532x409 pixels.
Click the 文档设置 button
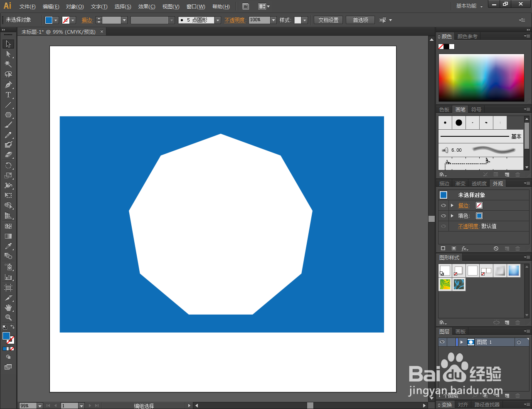coord(328,20)
